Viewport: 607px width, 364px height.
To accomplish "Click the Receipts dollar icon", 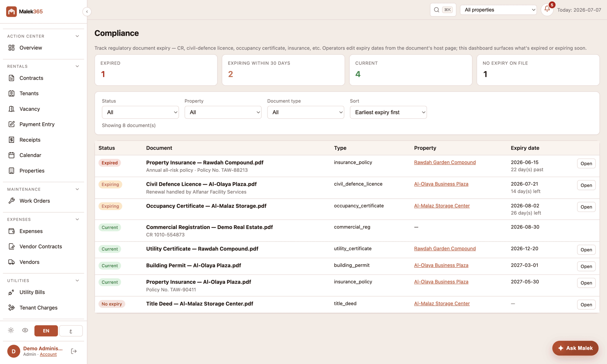I will click(x=11, y=140).
